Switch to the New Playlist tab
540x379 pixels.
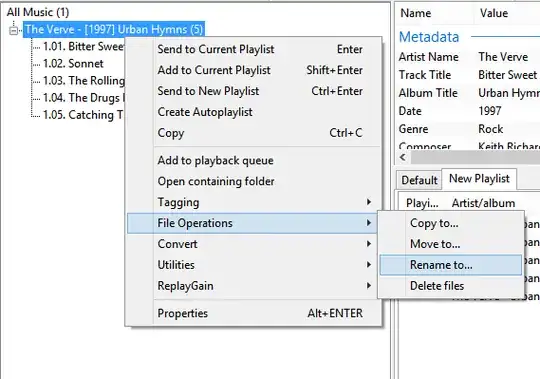coord(479,179)
